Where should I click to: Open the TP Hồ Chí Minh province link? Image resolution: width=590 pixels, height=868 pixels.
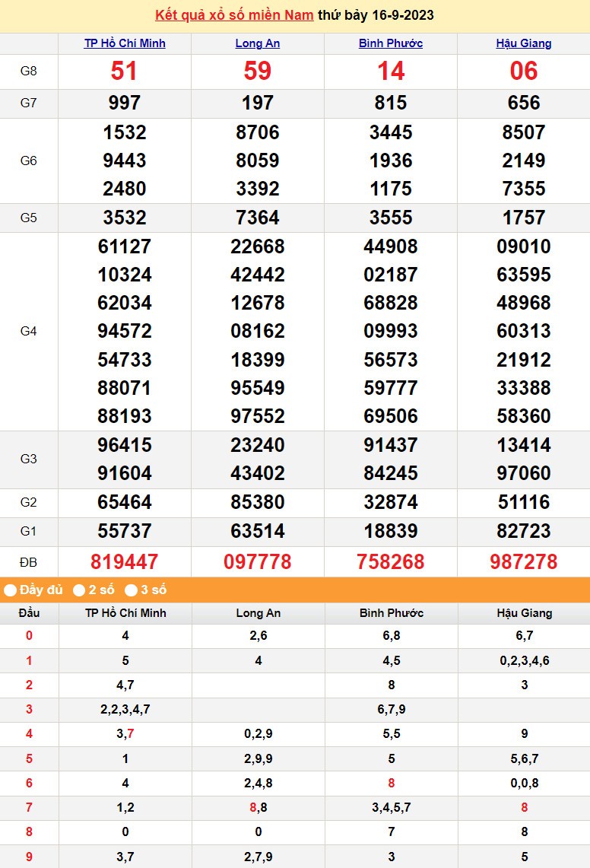(x=125, y=43)
